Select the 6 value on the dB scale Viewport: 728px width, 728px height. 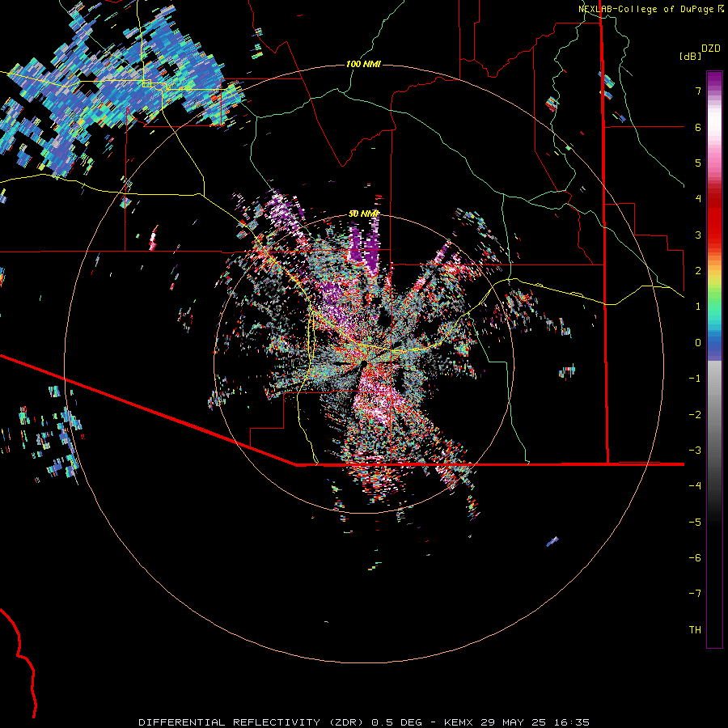pyautogui.click(x=698, y=127)
